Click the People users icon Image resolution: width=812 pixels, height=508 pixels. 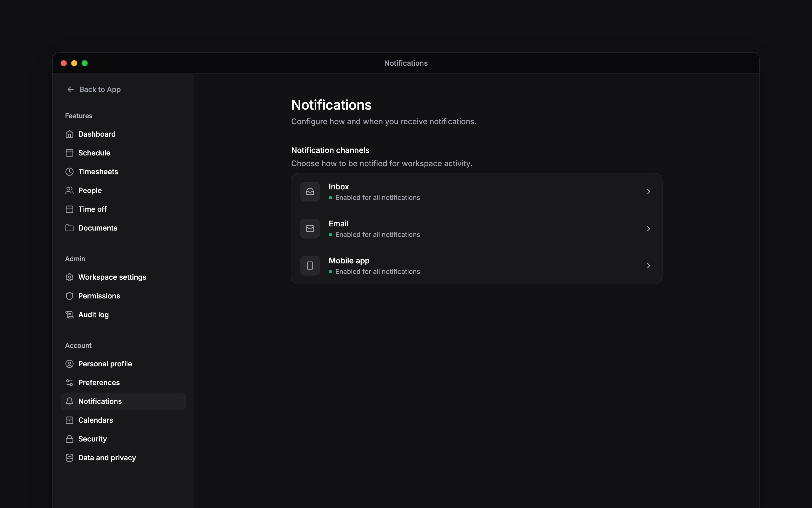coord(70,190)
